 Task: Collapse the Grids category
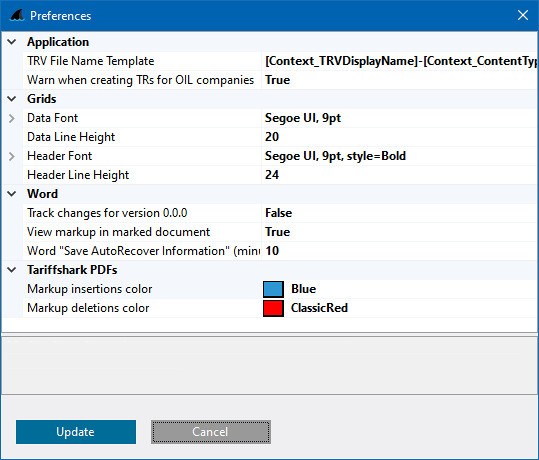coord(12,99)
